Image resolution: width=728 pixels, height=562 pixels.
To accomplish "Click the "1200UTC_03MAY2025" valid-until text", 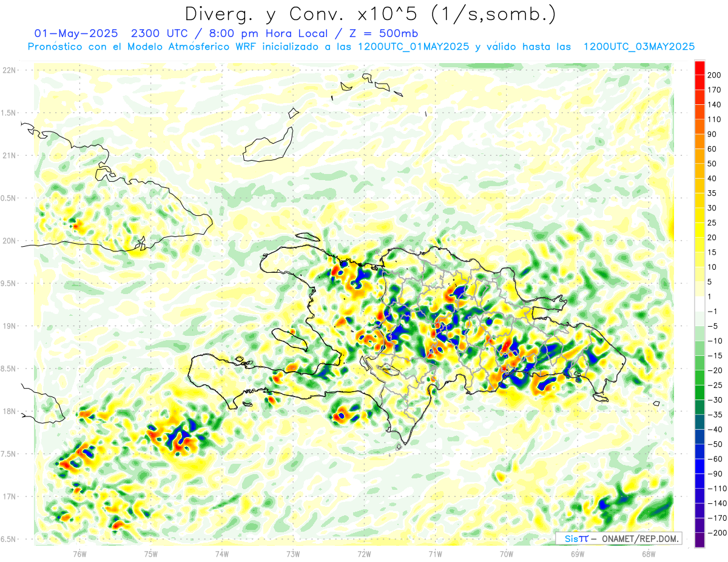I will click(639, 47).
